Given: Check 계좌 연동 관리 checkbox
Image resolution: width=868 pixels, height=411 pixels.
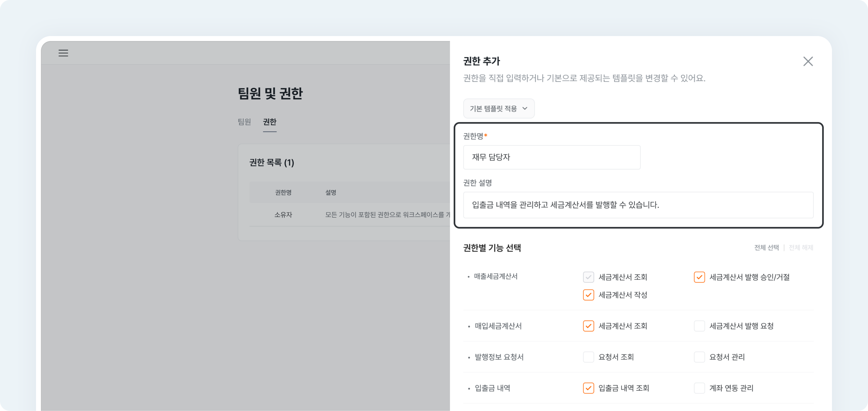Looking at the screenshot, I should click(699, 388).
